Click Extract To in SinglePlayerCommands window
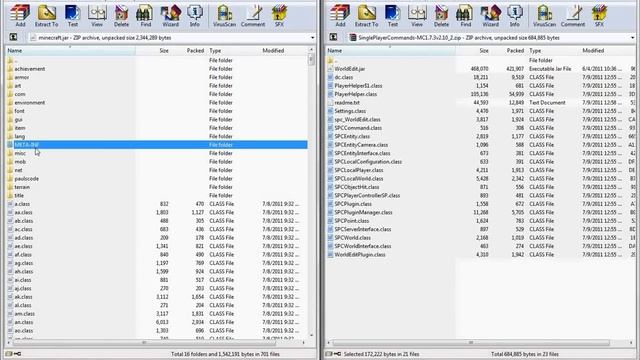640x360 pixels. (x=367, y=16)
